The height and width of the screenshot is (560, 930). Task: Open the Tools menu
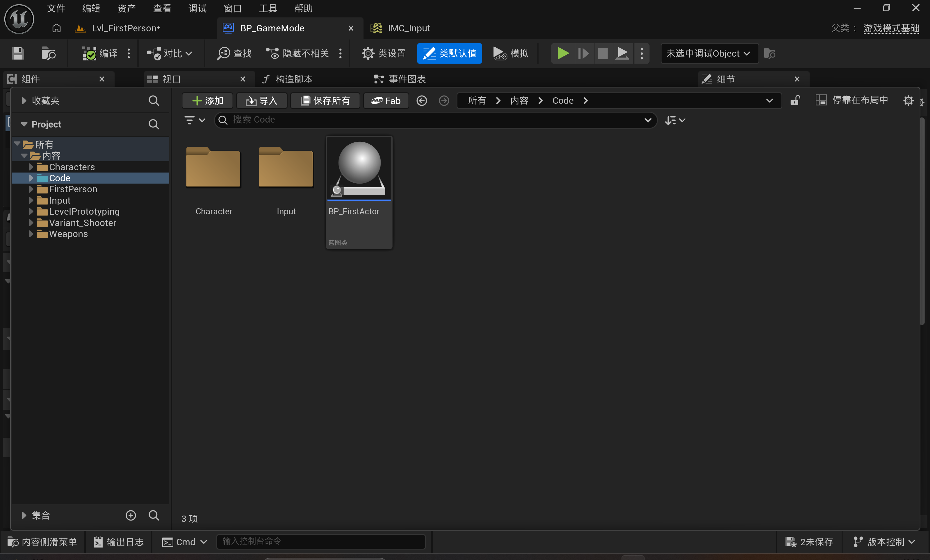(268, 8)
